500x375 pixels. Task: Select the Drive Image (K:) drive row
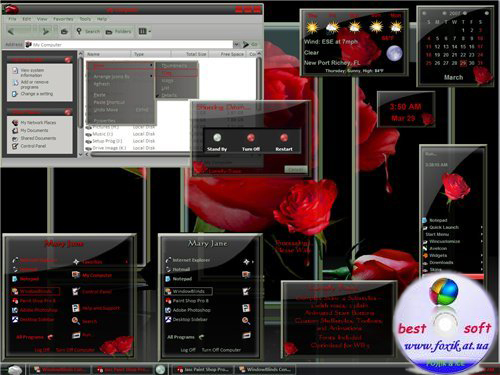pyautogui.click(x=120, y=148)
